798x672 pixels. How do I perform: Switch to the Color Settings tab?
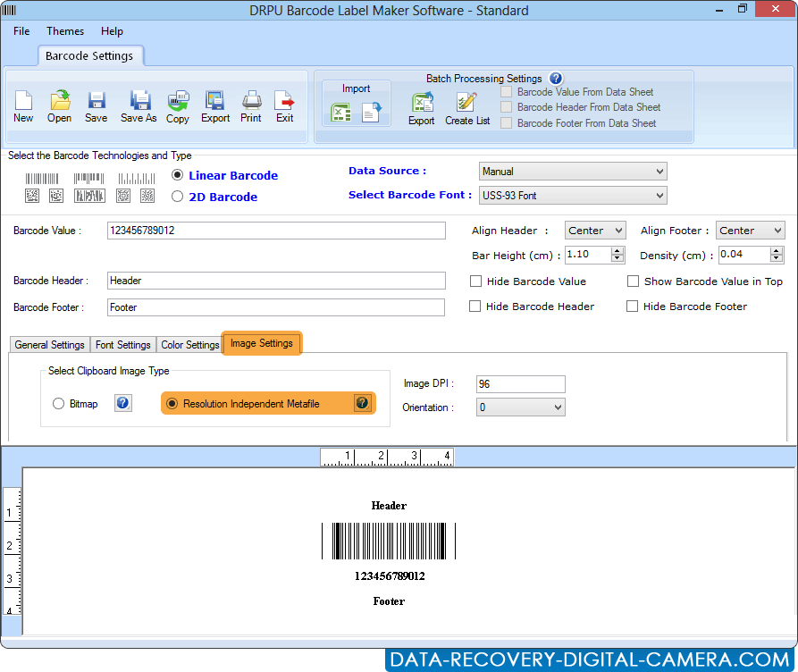(x=189, y=344)
